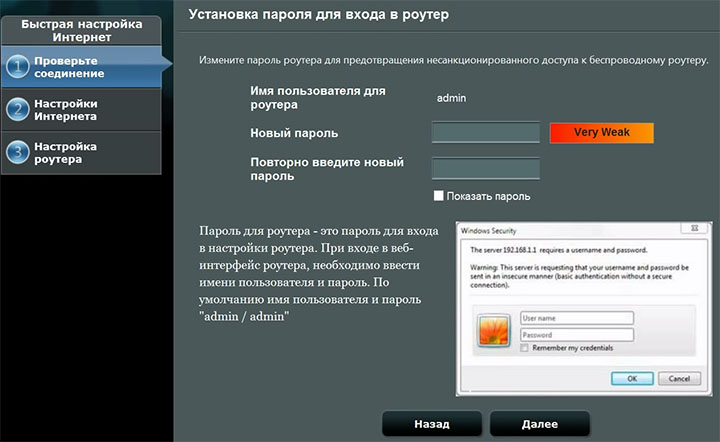Click the number 2 step circle icon
The image size is (720, 442).
19,110
